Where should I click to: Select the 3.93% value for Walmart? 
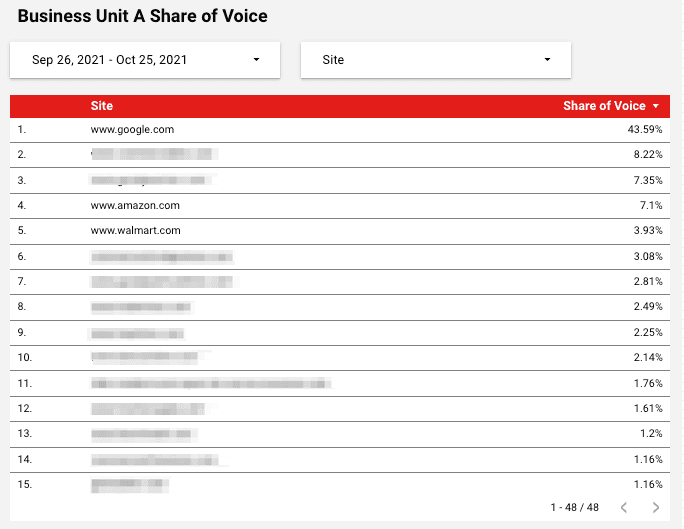pyautogui.click(x=648, y=231)
